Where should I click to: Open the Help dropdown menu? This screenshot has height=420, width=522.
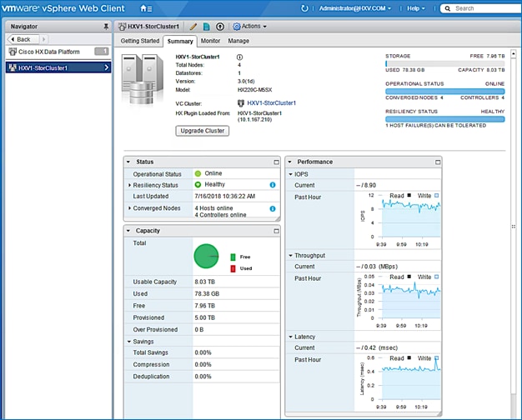pos(416,8)
